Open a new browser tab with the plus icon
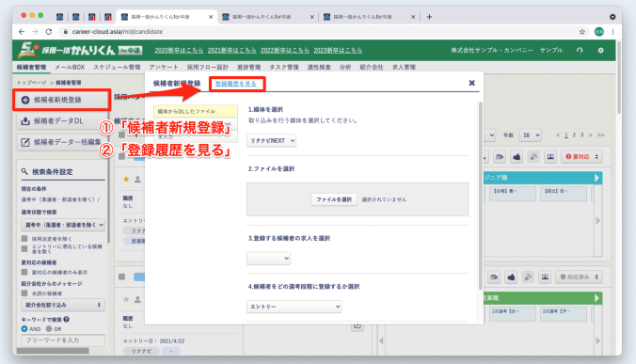 [x=429, y=17]
